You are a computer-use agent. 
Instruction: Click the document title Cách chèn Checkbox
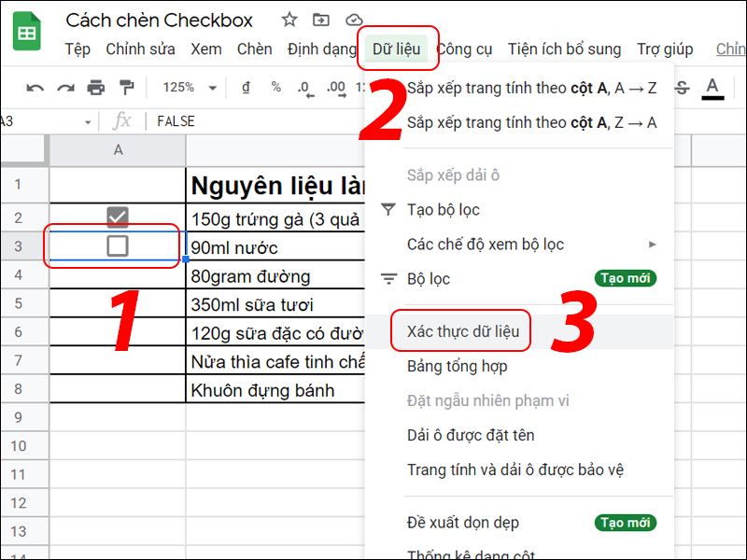tap(159, 20)
